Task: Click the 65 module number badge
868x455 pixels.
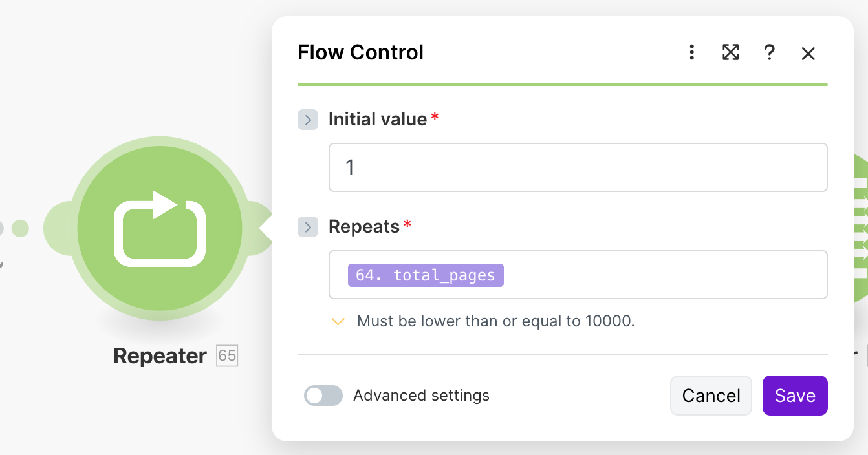Action: 227,355
